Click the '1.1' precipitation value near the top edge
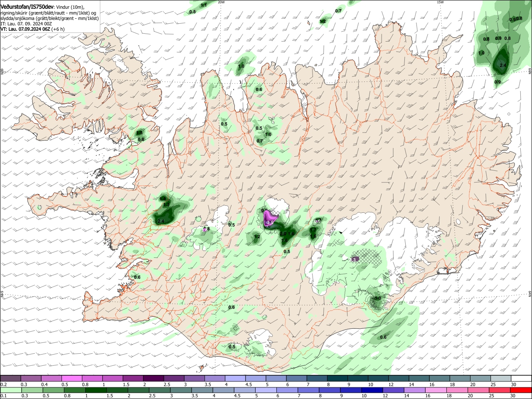Image resolution: width=532 pixels, height=399 pixels. pyautogui.click(x=204, y=5)
